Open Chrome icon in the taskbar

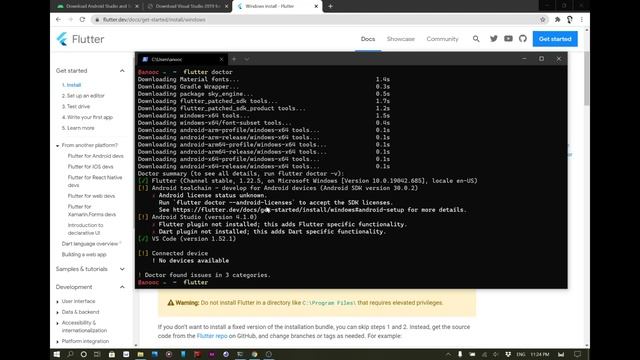254,354
